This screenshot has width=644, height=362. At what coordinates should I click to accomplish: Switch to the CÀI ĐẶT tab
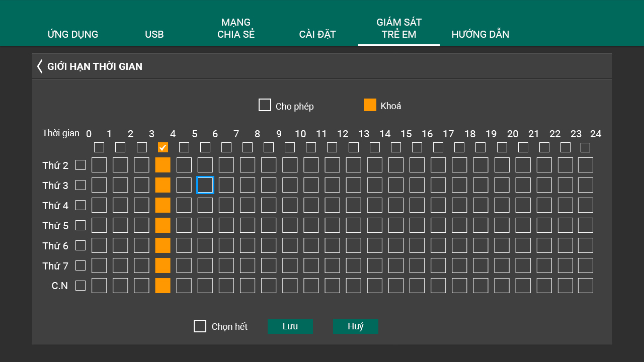317,34
